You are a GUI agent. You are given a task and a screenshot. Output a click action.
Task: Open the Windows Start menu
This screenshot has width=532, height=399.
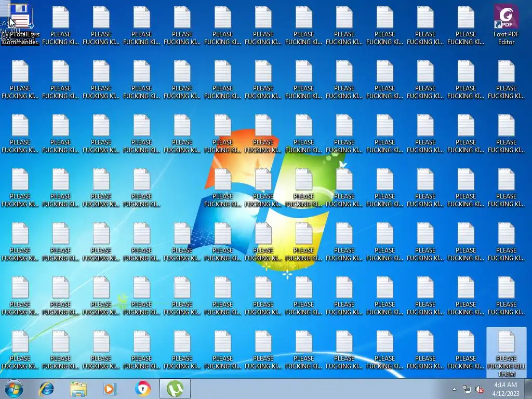pyautogui.click(x=14, y=389)
